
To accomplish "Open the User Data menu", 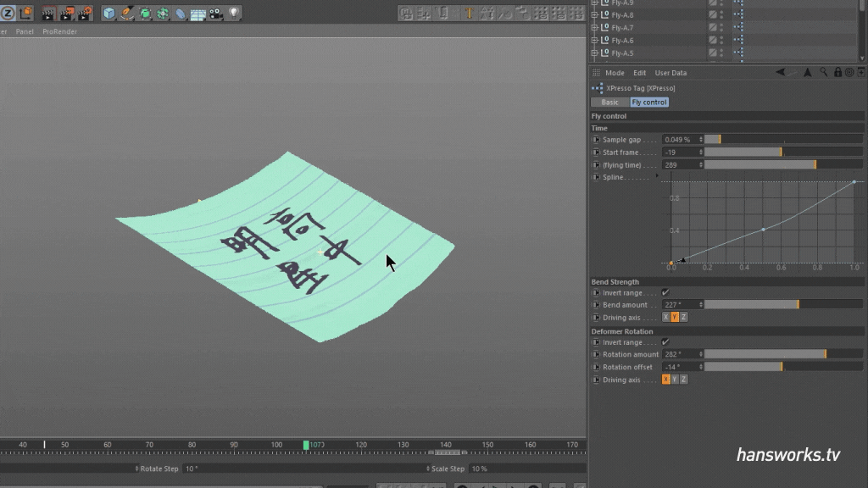I will tap(670, 73).
